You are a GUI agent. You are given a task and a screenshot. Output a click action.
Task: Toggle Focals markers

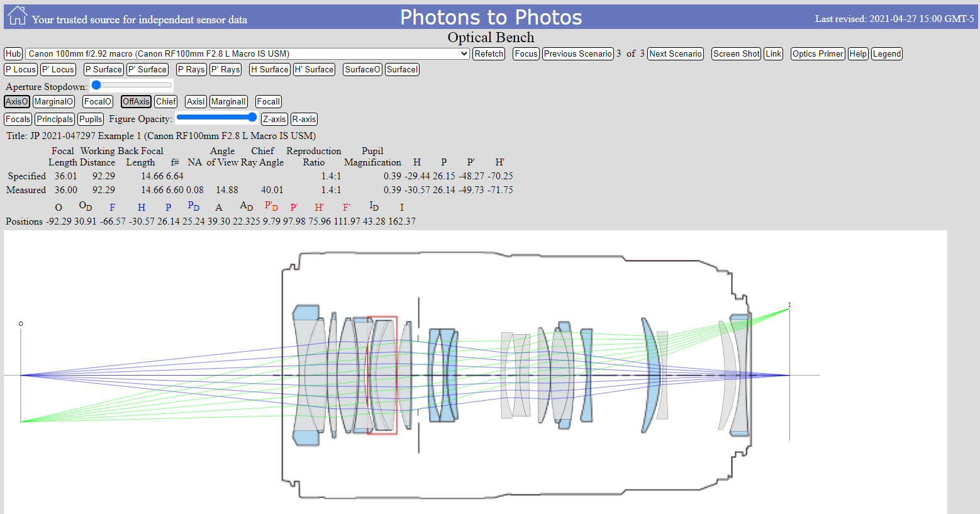(x=18, y=120)
